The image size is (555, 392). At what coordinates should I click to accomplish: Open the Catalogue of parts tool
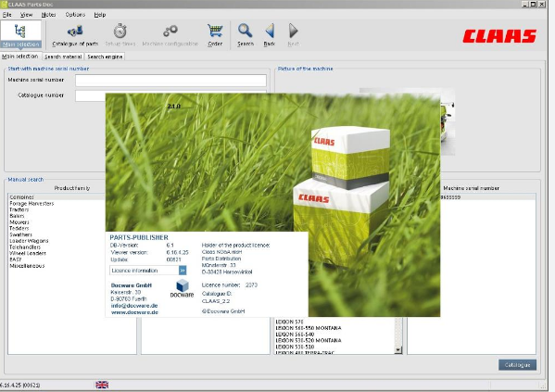pyautogui.click(x=75, y=34)
